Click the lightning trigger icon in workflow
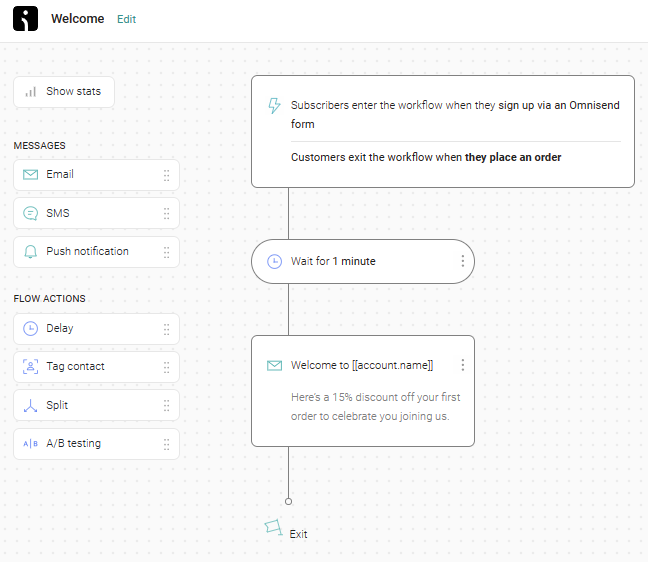 tap(274, 105)
